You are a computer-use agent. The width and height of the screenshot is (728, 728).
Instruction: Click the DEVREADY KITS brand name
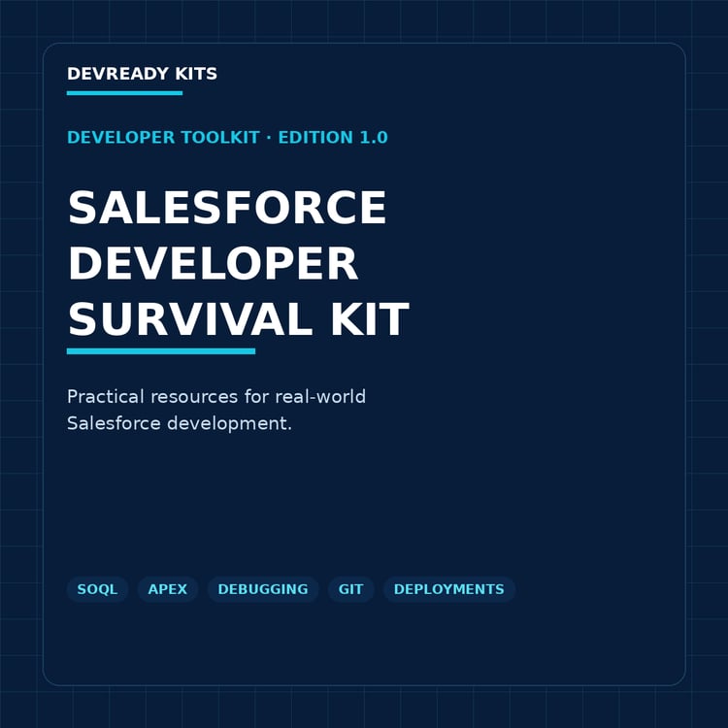tap(142, 74)
